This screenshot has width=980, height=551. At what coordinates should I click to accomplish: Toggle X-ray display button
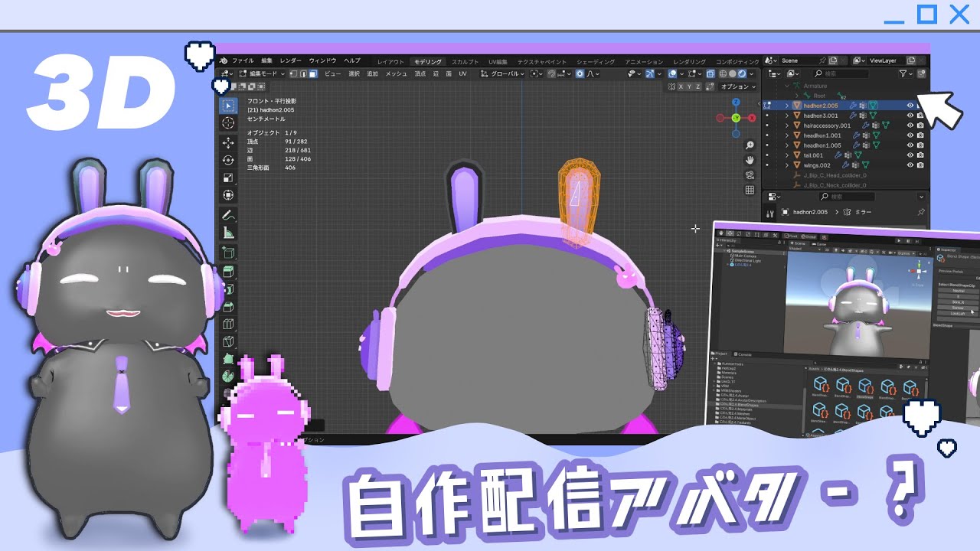pyautogui.click(x=711, y=74)
